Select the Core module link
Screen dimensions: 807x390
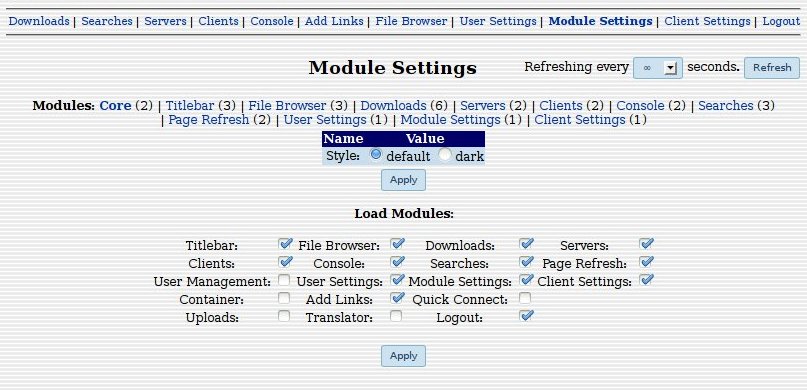click(x=115, y=105)
